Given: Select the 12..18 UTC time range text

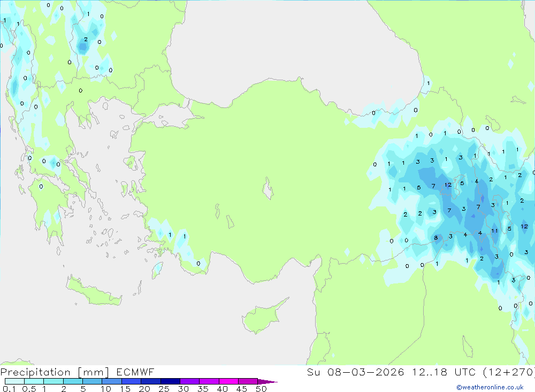Looking at the screenshot, I should point(443,372).
